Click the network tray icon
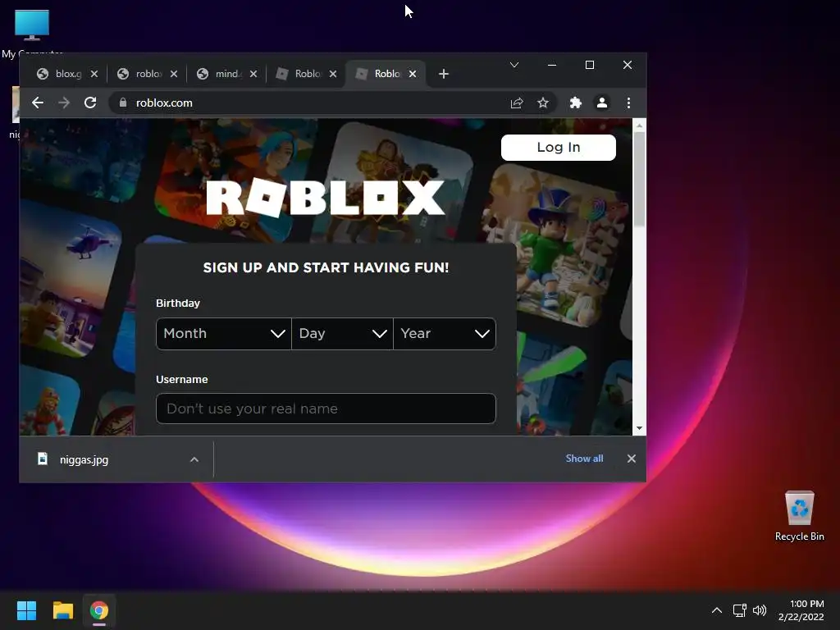The image size is (840, 630). [740, 610]
